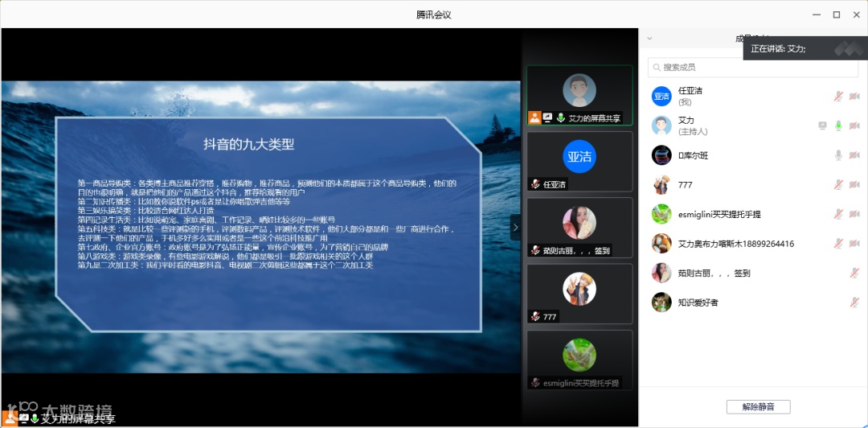This screenshot has width=868, height=428.
Task: Click 艾力's camera-off icon in member list
Action: [854, 126]
